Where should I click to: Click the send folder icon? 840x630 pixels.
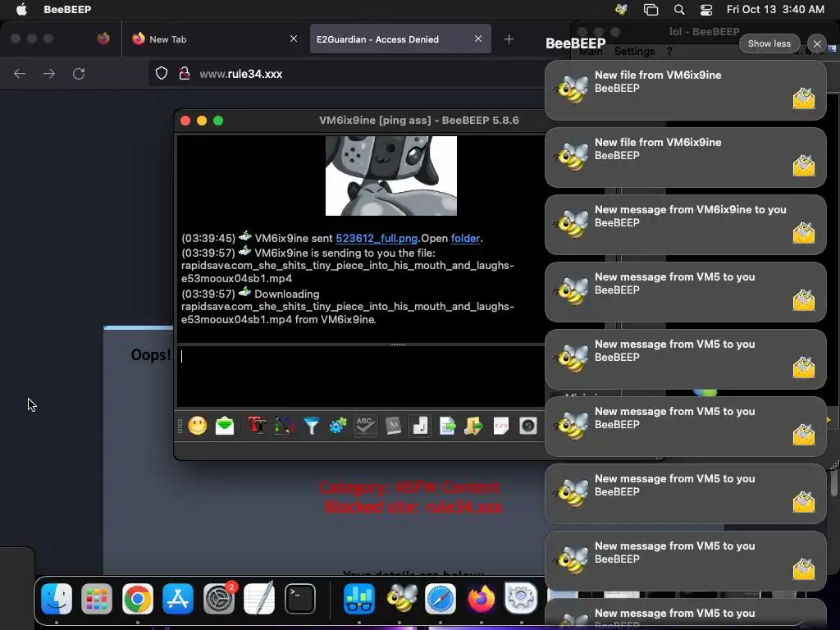[473, 426]
